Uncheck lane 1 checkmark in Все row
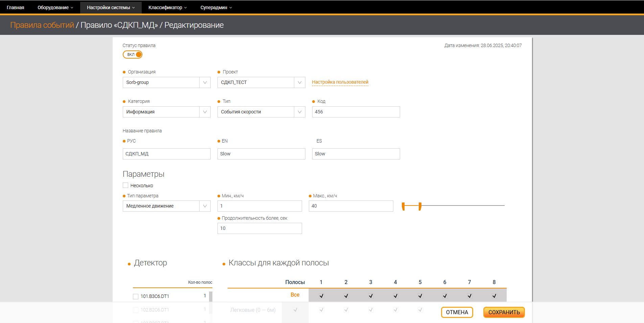This screenshot has width=644, height=323. (321, 295)
